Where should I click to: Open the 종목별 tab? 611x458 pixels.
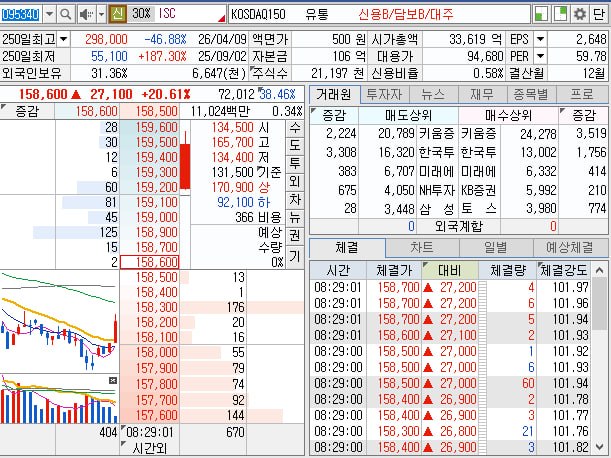[532, 94]
